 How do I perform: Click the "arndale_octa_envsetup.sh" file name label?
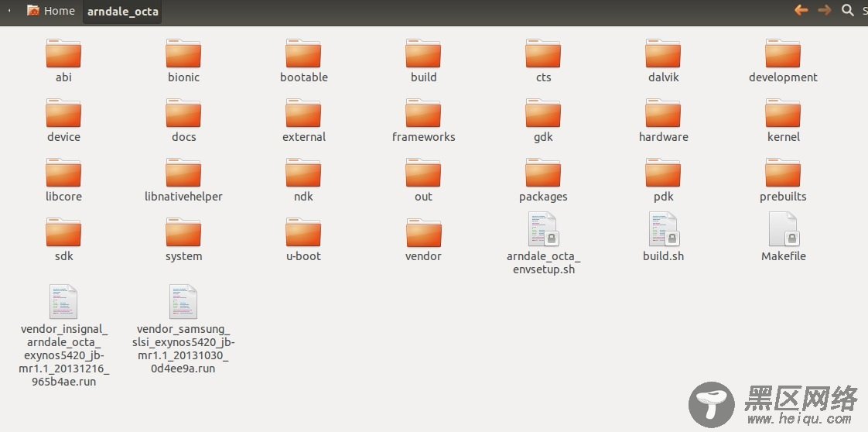click(x=543, y=263)
